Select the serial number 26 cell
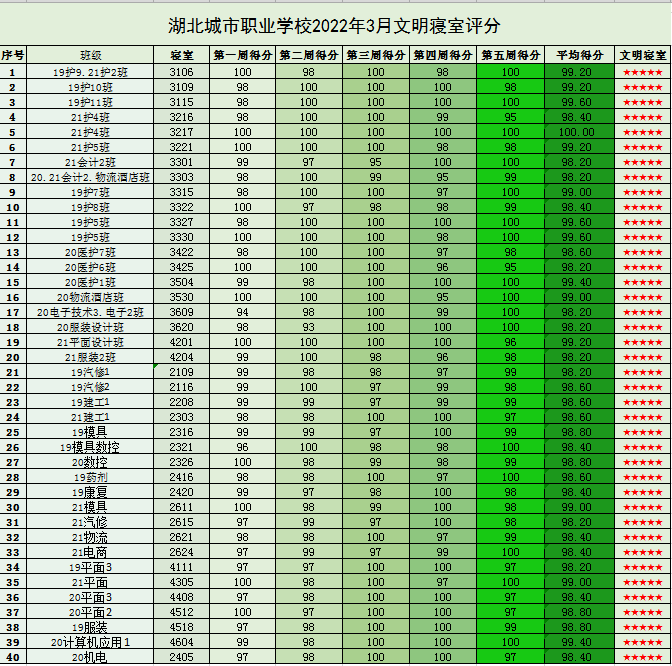This screenshot has height=666, width=672. 13,447
